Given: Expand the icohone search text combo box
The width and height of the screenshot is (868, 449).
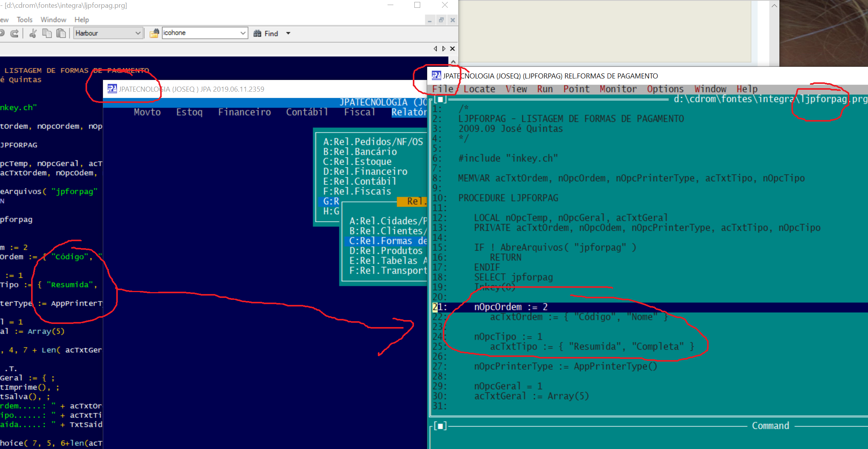Looking at the screenshot, I should [243, 33].
